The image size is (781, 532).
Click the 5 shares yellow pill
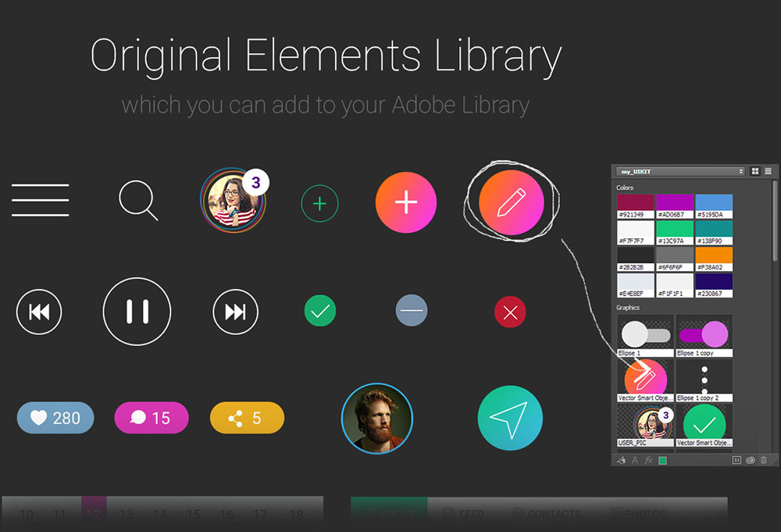(247, 417)
